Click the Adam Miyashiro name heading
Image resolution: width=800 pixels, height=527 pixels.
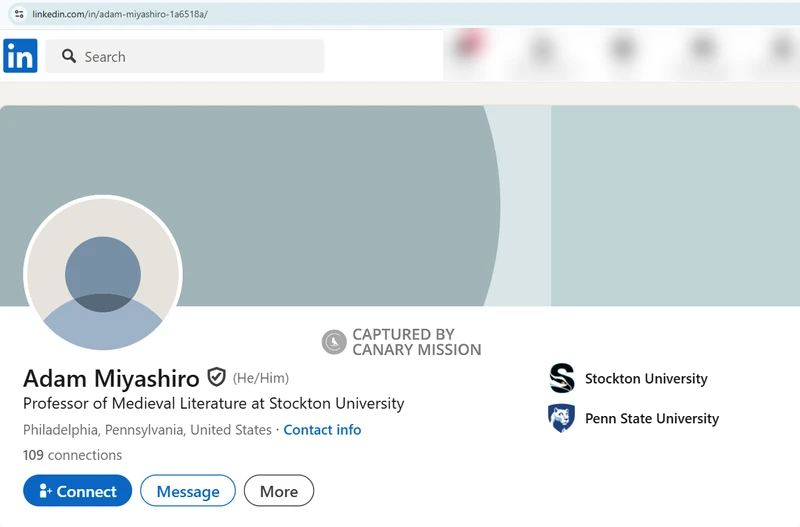point(111,379)
